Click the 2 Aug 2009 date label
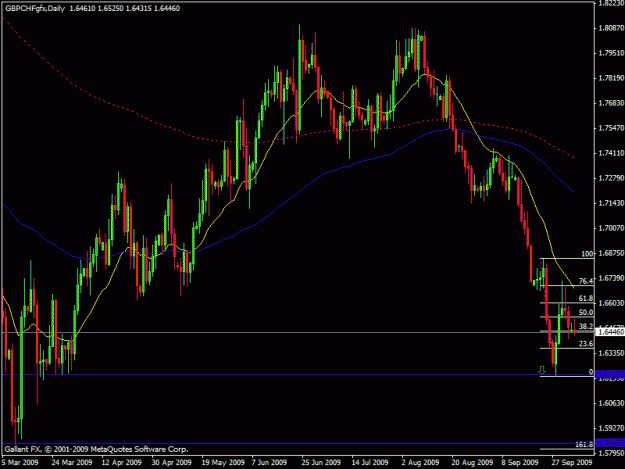 click(x=420, y=462)
